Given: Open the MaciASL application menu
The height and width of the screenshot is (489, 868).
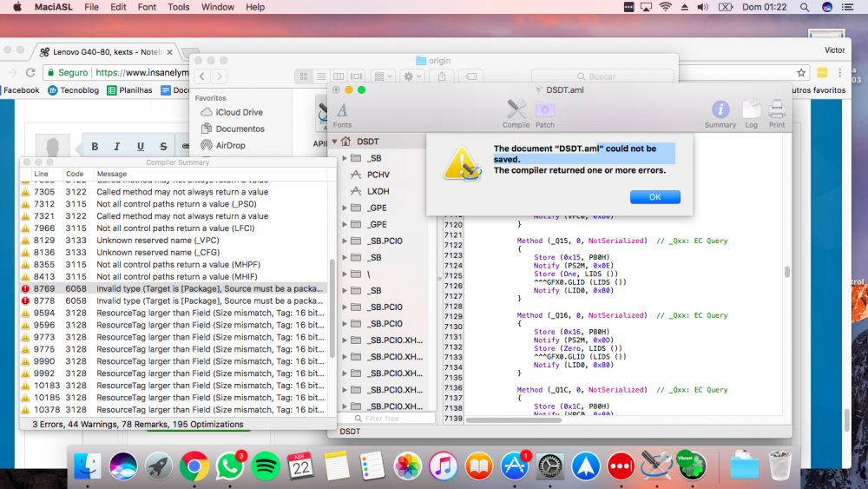Looking at the screenshot, I should point(54,7).
